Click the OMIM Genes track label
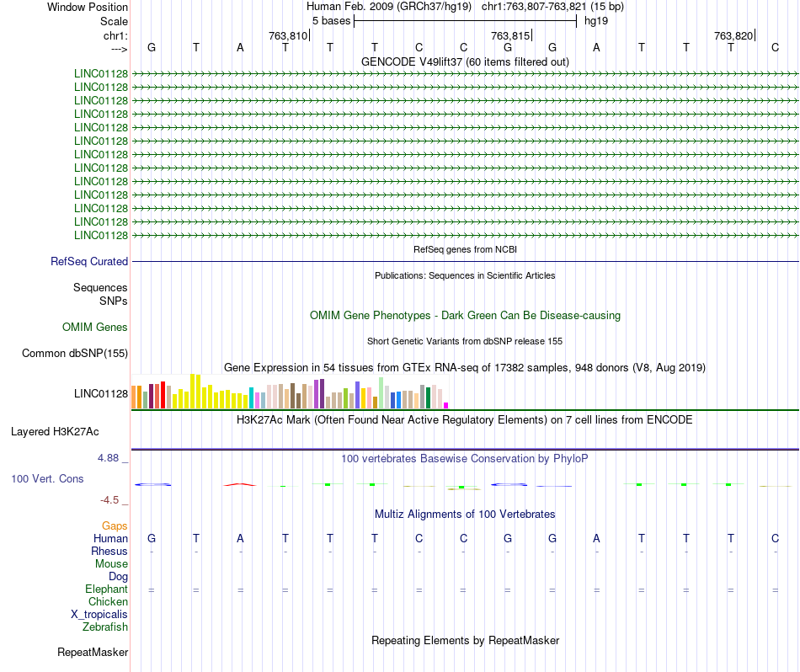The width and height of the screenshot is (800, 672). [x=95, y=327]
